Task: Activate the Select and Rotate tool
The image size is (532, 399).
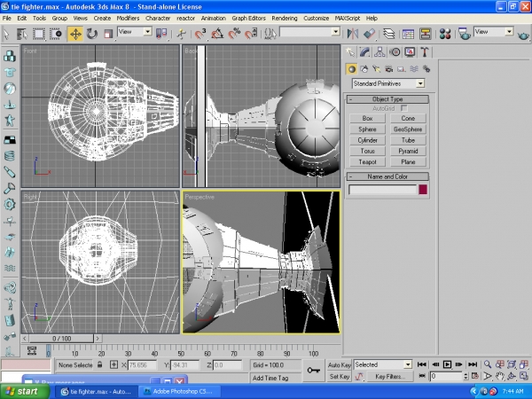Action: click(91, 34)
